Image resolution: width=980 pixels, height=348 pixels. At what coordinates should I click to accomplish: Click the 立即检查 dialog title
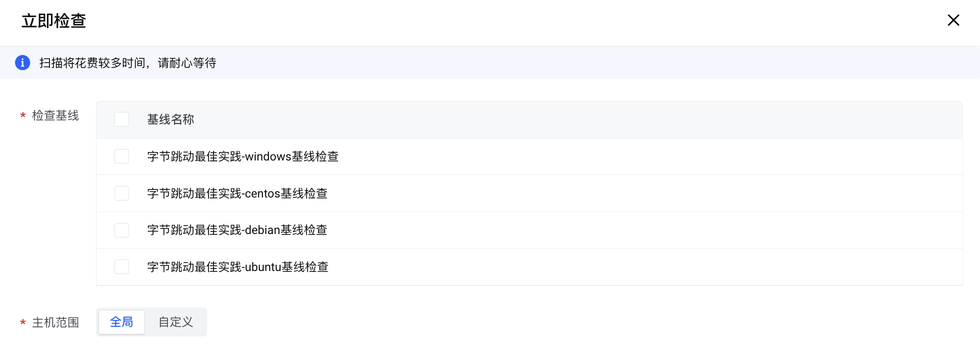[54, 21]
